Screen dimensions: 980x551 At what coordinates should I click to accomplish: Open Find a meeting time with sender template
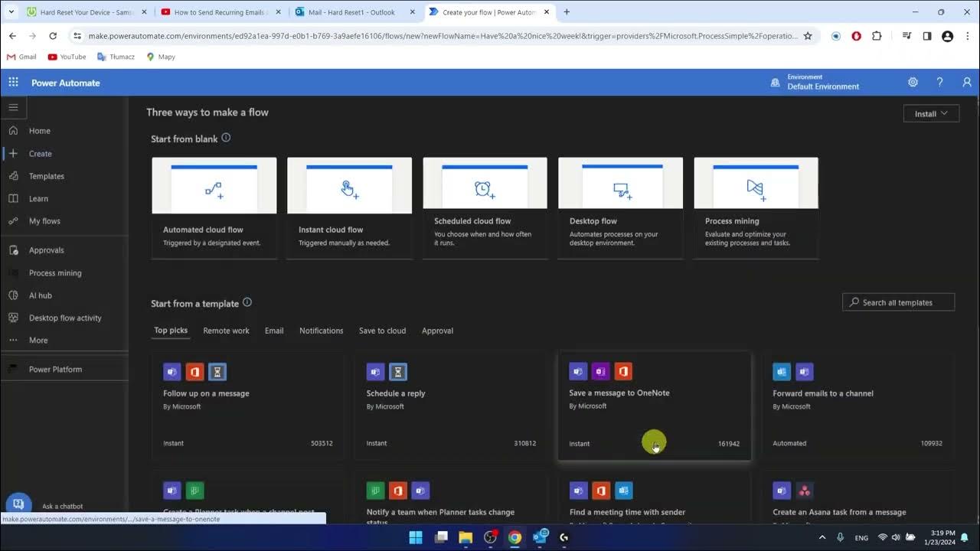click(x=655, y=499)
